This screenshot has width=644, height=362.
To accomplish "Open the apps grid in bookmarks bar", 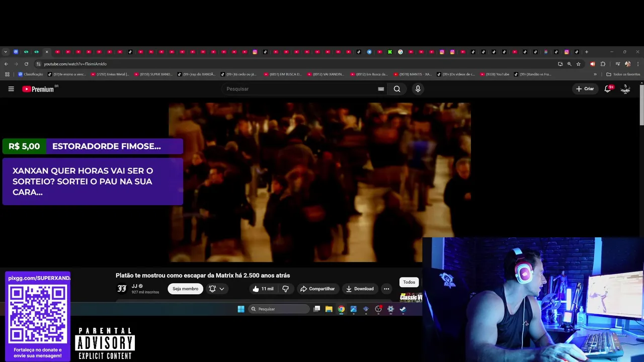I will 7,74.
